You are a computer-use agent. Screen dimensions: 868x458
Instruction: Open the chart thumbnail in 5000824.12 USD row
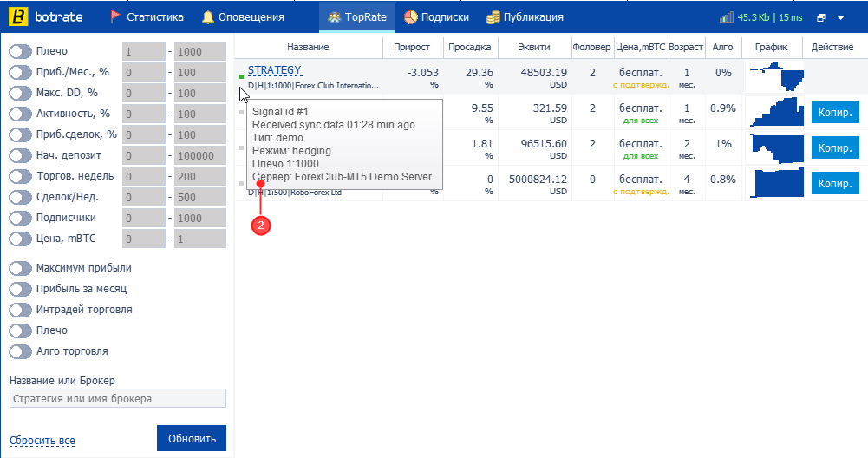[x=776, y=183]
